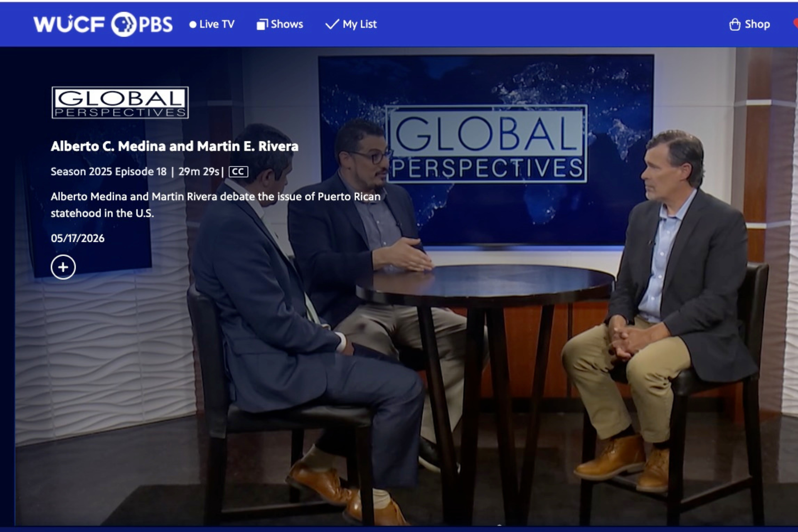
Task: Click the CC closed captions badge
Action: 238,172
